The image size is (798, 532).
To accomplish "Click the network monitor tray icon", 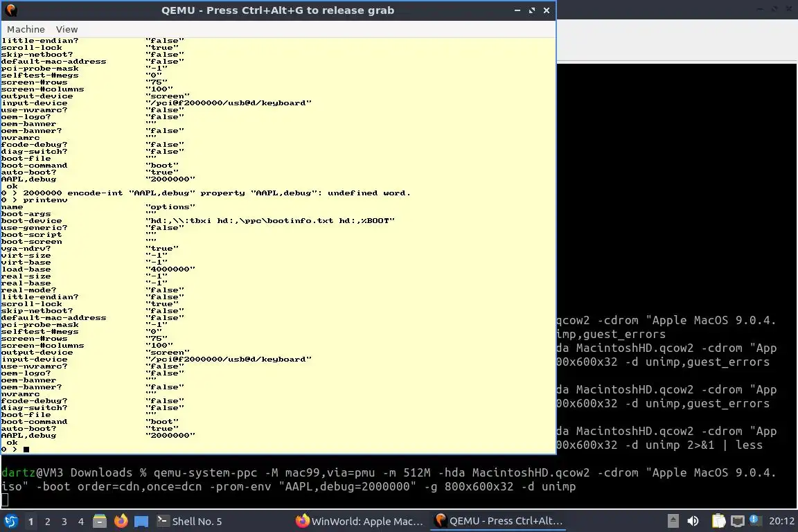I will [738, 521].
